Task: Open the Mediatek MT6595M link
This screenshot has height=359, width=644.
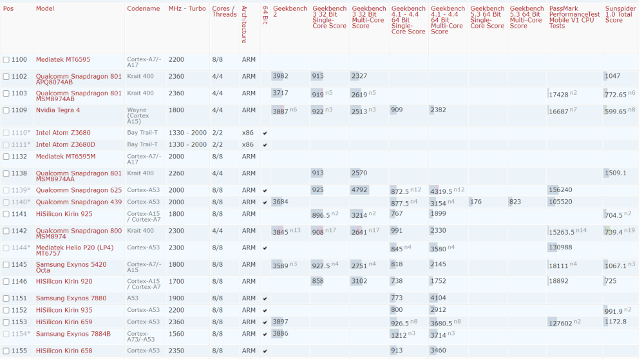Action: [x=66, y=157]
